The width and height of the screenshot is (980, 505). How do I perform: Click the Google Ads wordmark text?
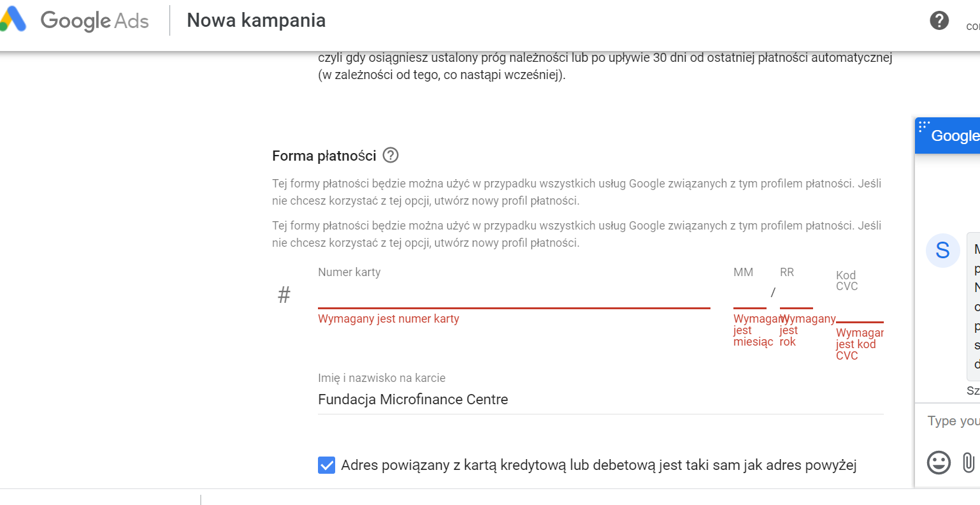point(94,20)
